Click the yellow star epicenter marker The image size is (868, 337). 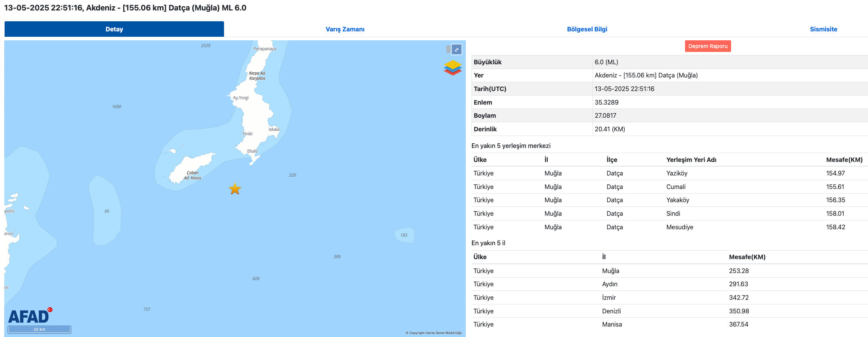[235, 189]
